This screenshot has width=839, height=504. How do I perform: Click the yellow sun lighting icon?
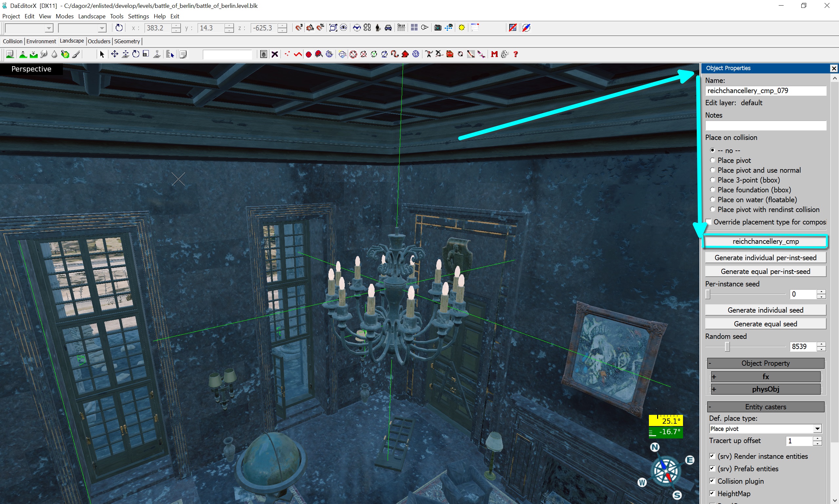click(x=461, y=28)
